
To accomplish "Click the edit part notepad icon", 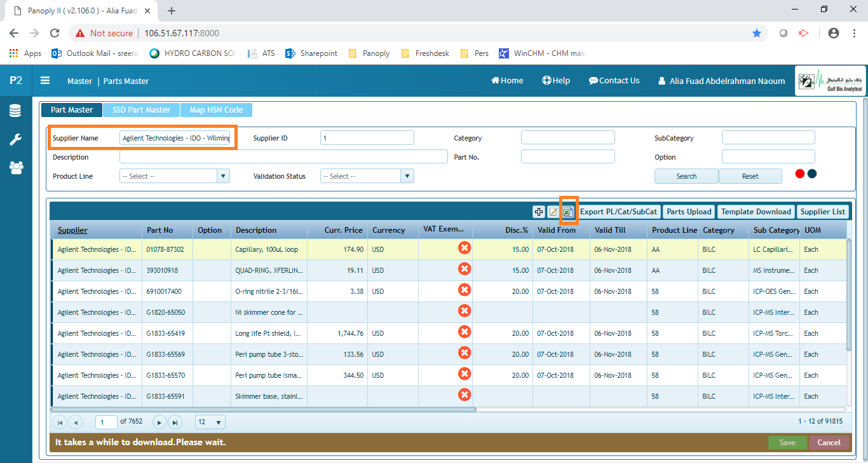I will coord(553,212).
